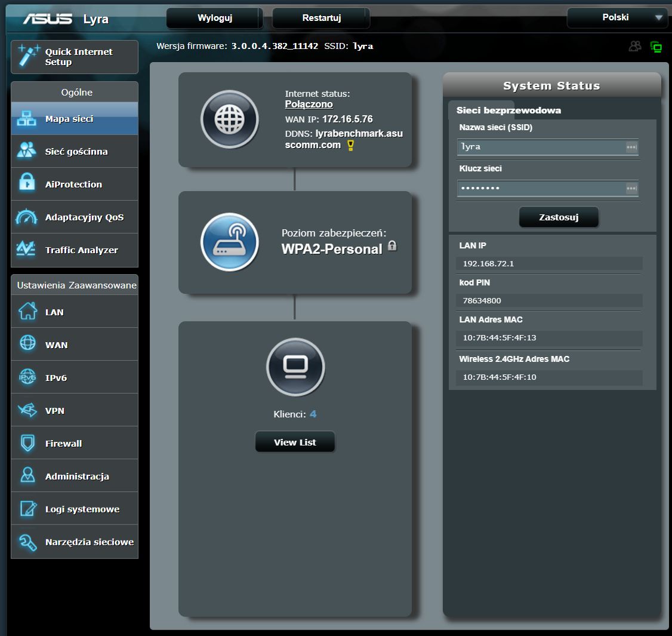Click the green connected devices status icon
This screenshot has height=636, width=672.
(656, 47)
